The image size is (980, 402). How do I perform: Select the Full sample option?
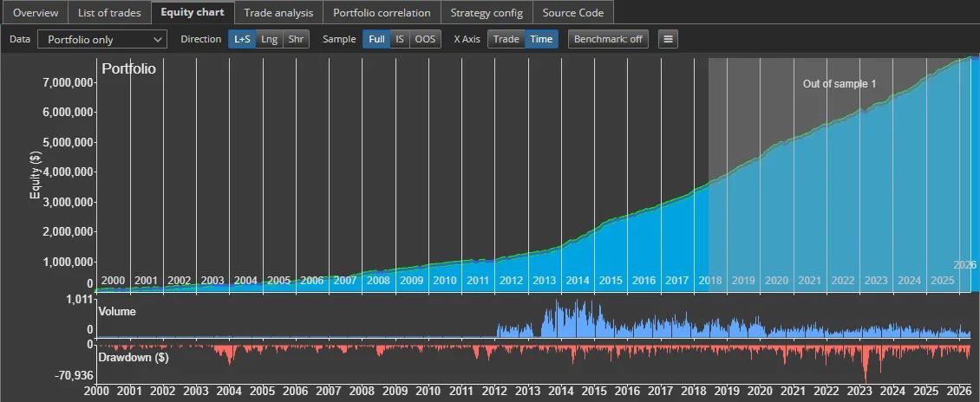pyautogui.click(x=376, y=39)
